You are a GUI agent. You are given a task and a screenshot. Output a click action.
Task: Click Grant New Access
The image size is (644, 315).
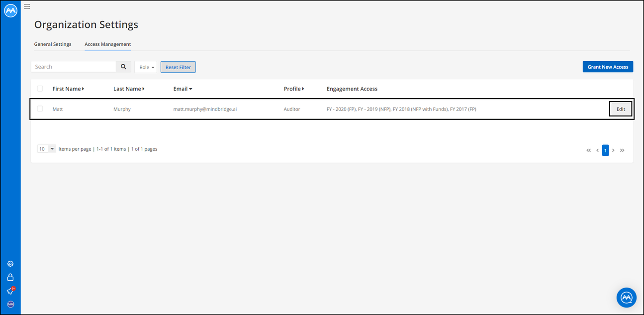pos(608,67)
